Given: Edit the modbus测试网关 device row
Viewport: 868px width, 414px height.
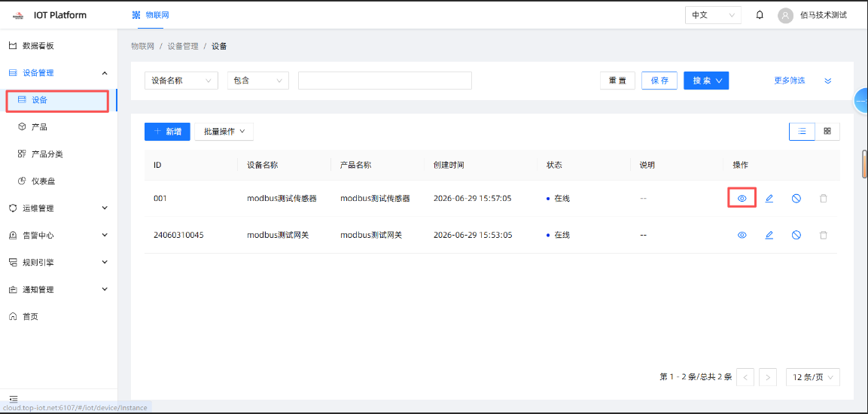Looking at the screenshot, I should [x=769, y=235].
